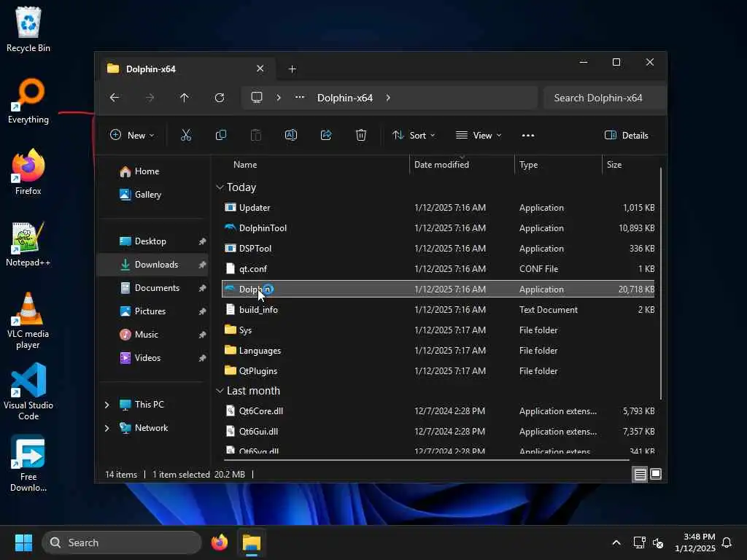Select the DolphinTool application file
The image size is (747, 560).
(438, 228)
